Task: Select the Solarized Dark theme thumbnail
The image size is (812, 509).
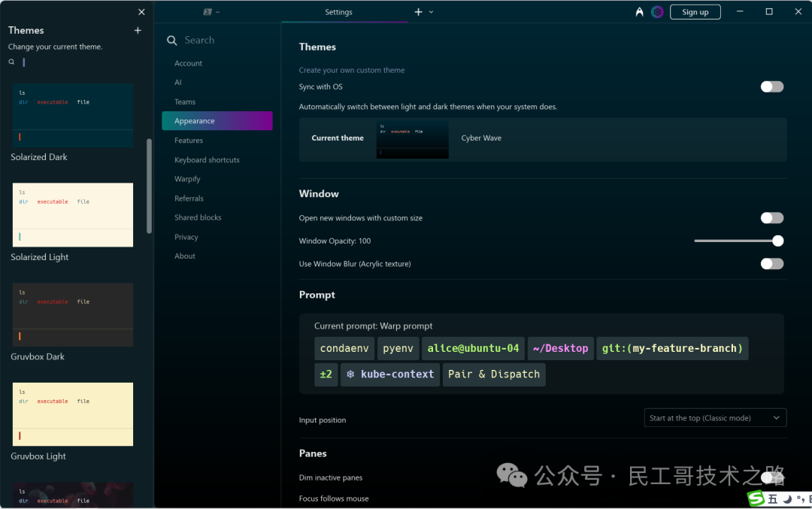Action: (x=73, y=115)
